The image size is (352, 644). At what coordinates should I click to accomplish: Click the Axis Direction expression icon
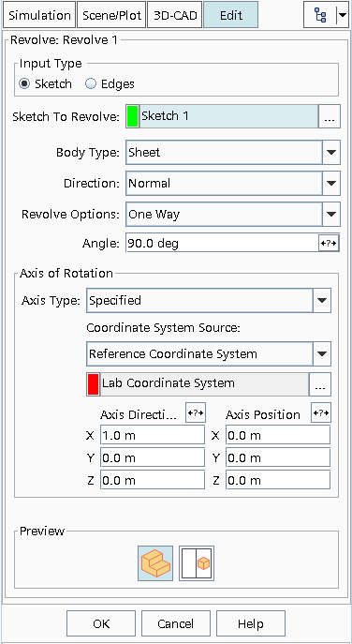pyautogui.click(x=196, y=412)
